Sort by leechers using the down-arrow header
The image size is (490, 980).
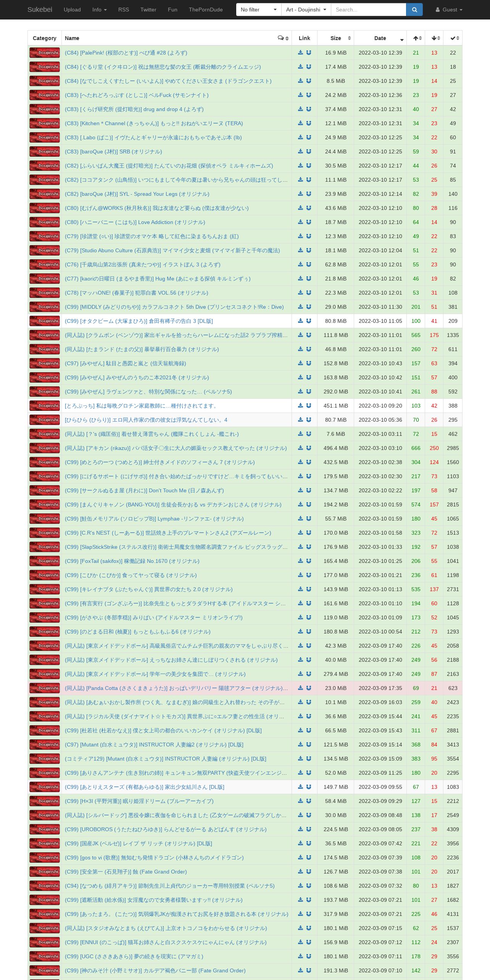[x=434, y=38]
